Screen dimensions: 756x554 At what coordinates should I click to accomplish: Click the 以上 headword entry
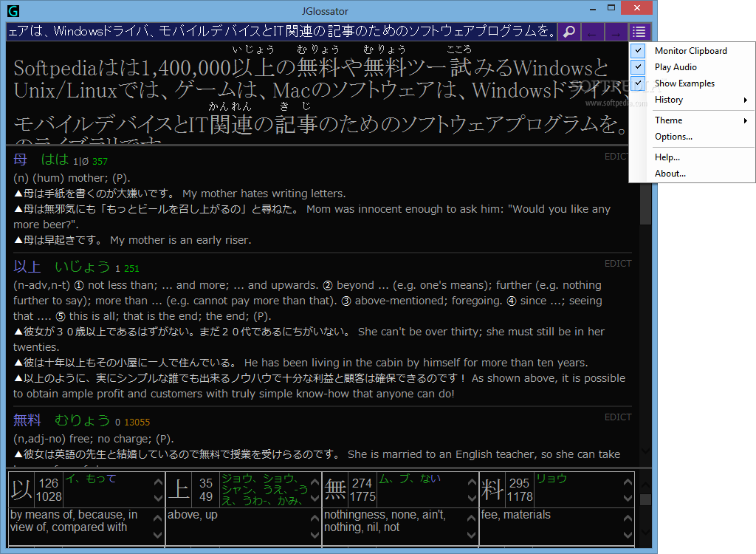click(x=27, y=267)
